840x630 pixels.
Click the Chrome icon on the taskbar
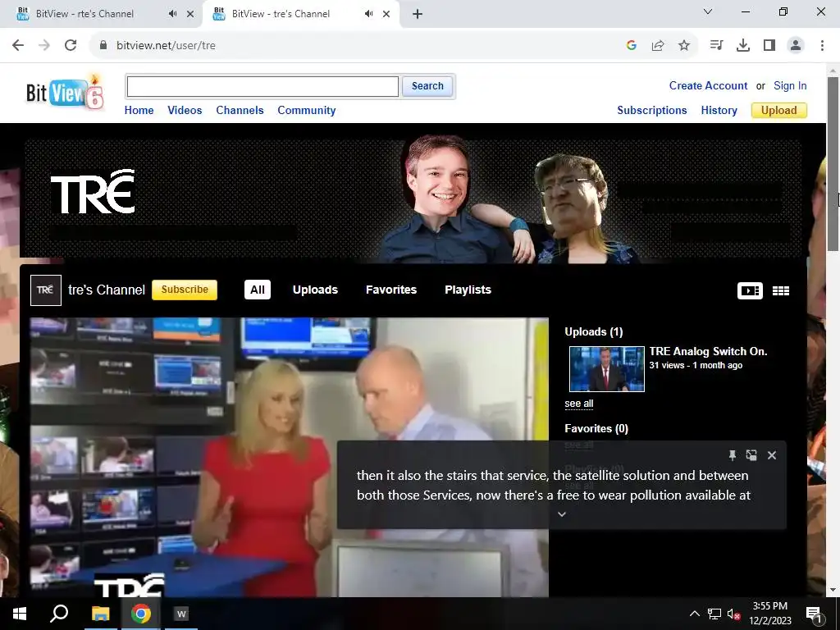(x=141, y=614)
